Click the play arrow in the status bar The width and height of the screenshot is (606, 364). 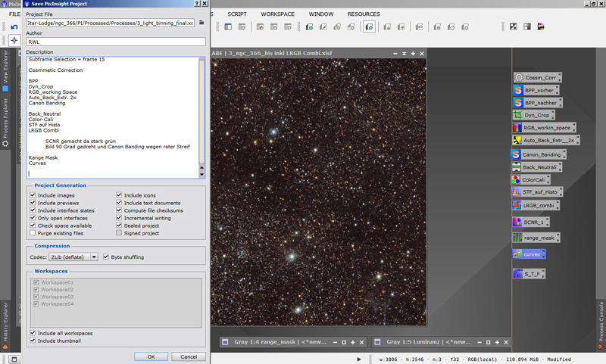click(x=359, y=359)
